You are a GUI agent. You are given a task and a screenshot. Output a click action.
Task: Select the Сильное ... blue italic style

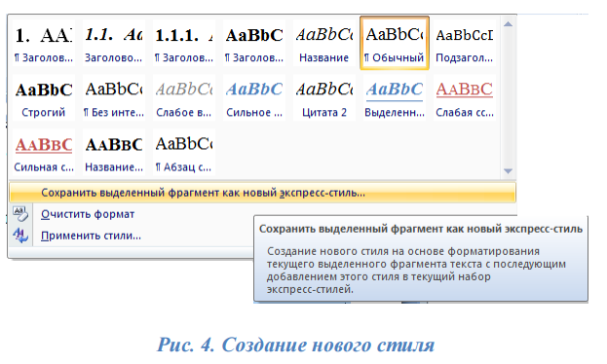pos(254,98)
